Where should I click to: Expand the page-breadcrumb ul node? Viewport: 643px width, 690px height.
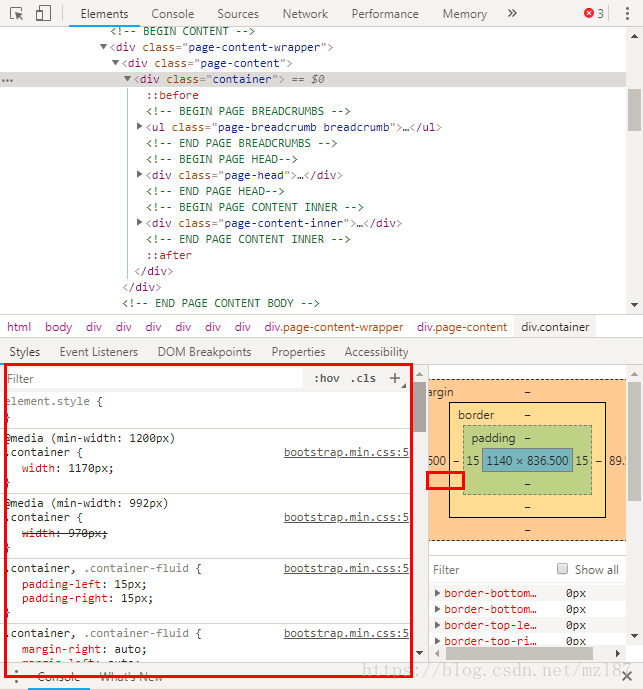point(140,127)
